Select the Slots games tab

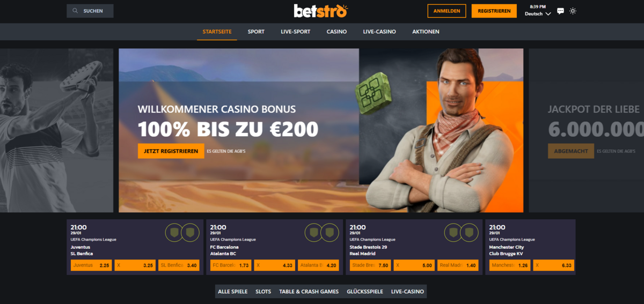tap(263, 292)
